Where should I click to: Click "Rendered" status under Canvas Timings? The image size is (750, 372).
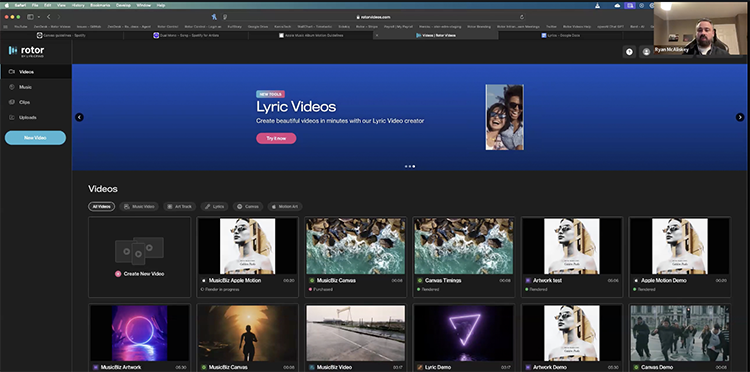(x=430, y=290)
